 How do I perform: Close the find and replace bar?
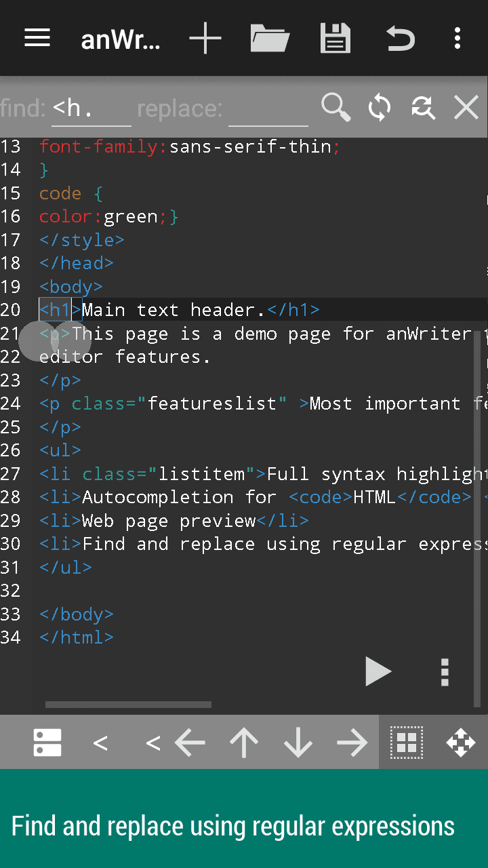pyautogui.click(x=466, y=108)
